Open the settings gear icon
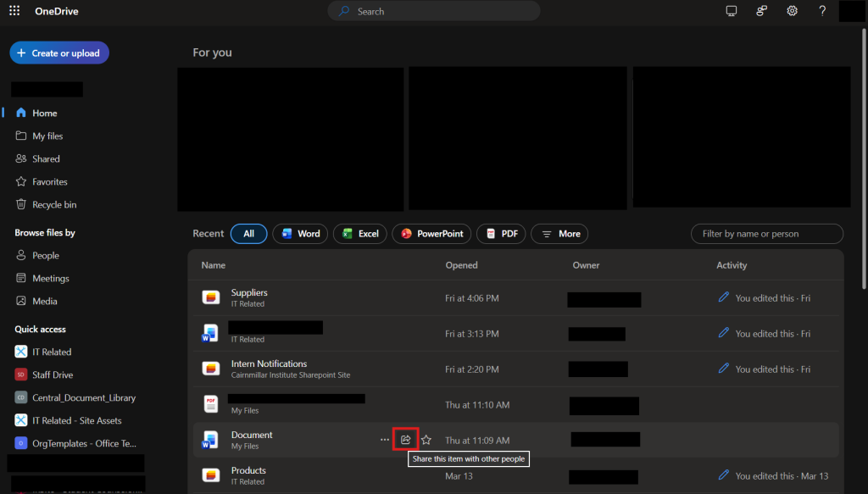Viewport: 868px width, 494px height. click(793, 10)
